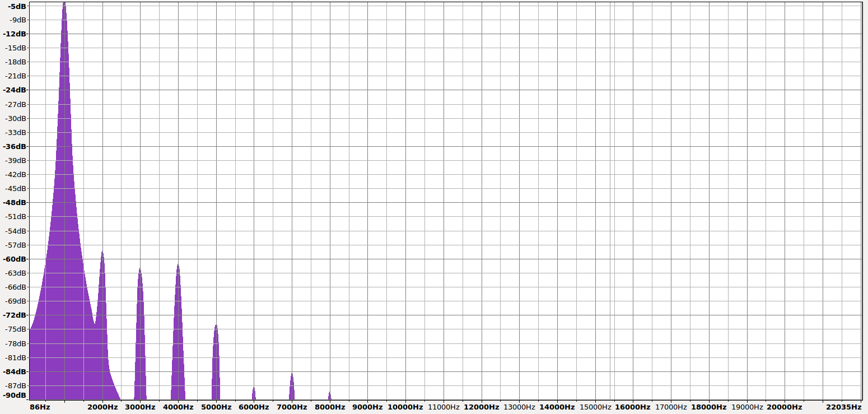The height and width of the screenshot is (414, 868).
Task: Pick the -15dB level label
Action: click(x=15, y=48)
